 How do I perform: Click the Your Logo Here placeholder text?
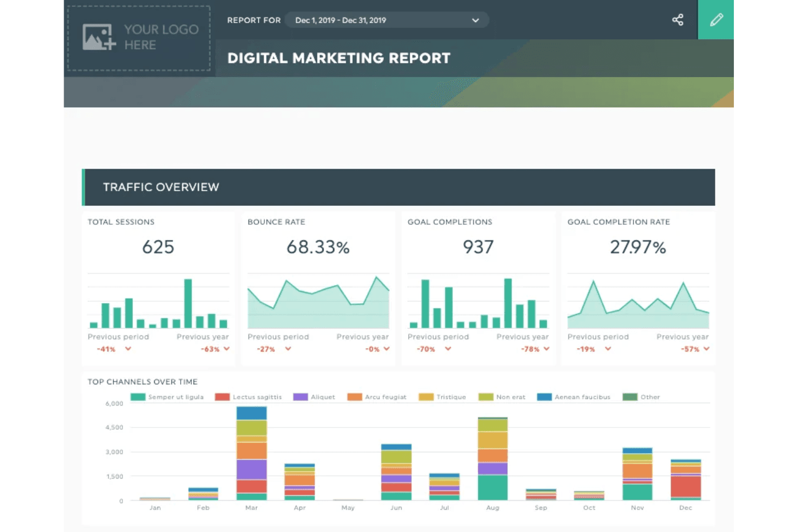[x=161, y=37]
